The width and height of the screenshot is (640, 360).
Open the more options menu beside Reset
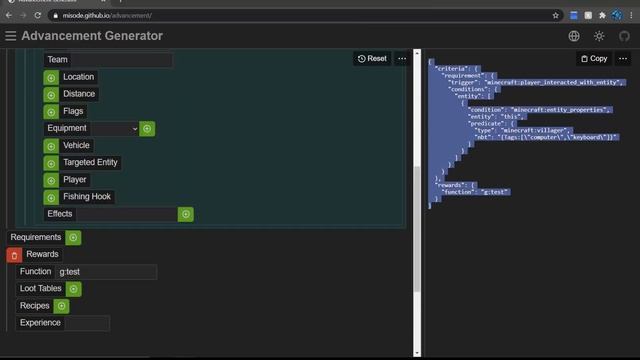click(x=402, y=59)
